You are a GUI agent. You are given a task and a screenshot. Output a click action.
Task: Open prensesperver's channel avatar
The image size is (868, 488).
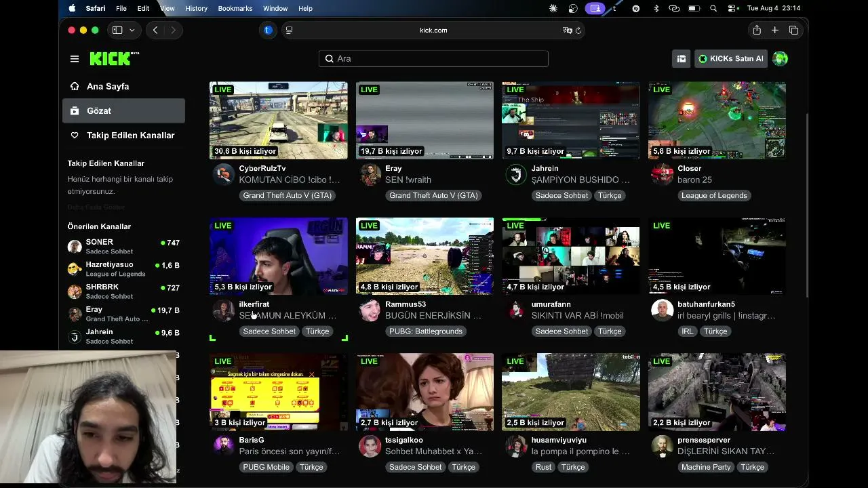coord(662,446)
